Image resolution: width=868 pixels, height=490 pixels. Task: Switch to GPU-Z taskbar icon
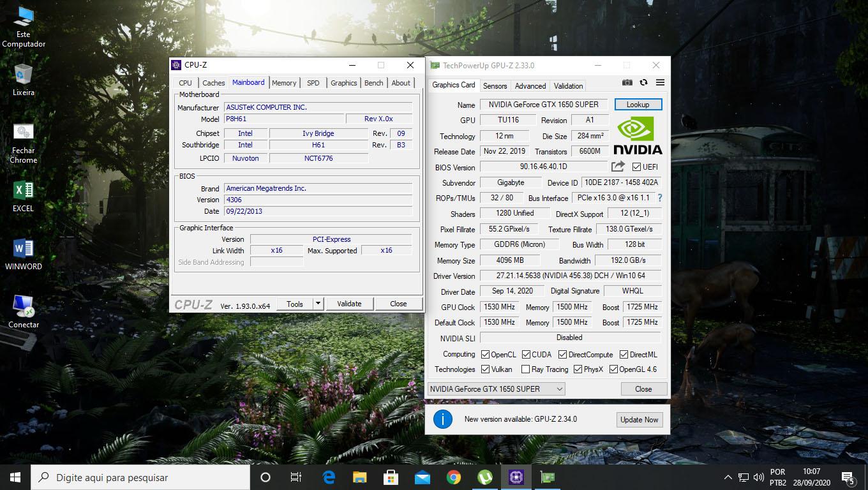pos(547,477)
